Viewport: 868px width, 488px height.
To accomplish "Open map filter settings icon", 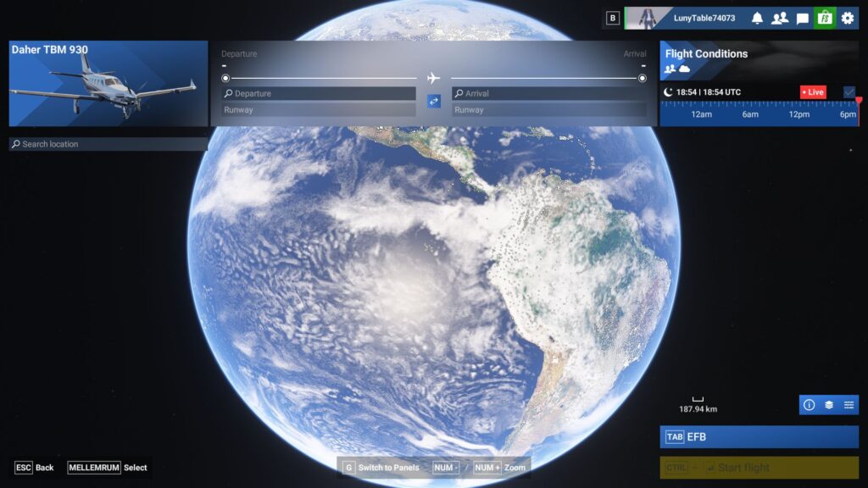I will 849,405.
